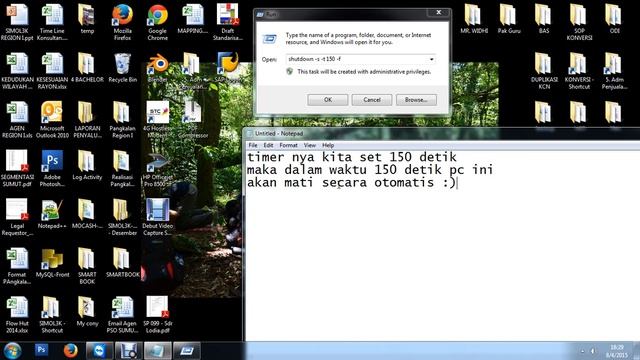Open the Notepad Help menu
The width and height of the screenshot is (640, 360).
click(x=328, y=145)
